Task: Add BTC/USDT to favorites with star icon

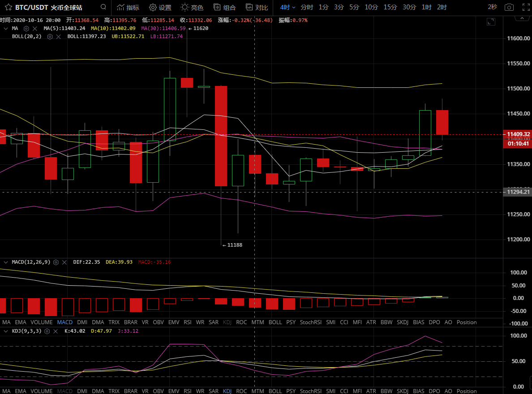Action: [8, 7]
